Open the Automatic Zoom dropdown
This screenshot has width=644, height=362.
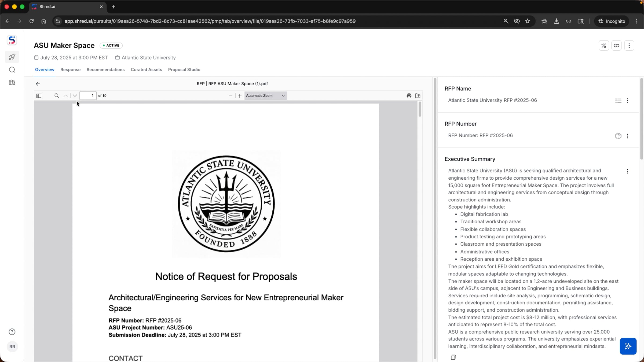pos(265,96)
